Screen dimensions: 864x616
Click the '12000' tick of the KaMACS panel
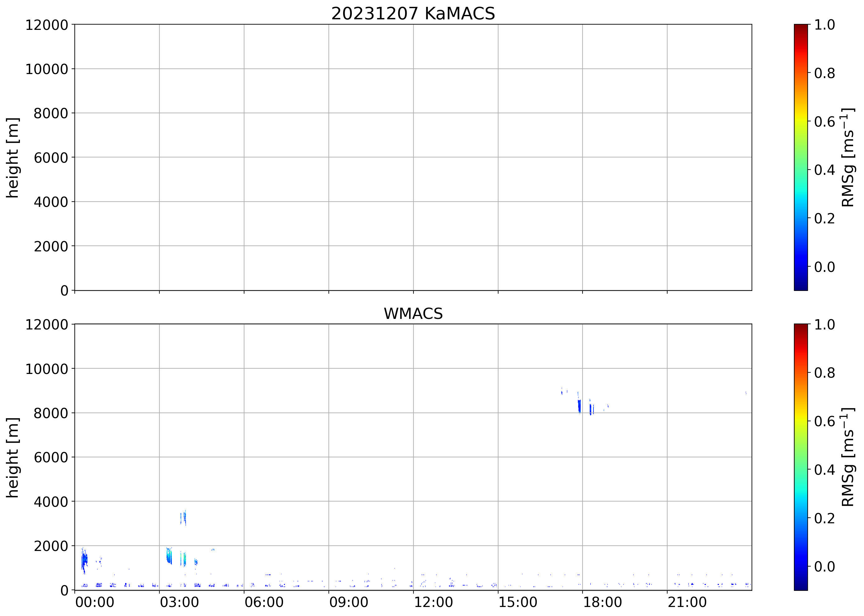(47, 25)
